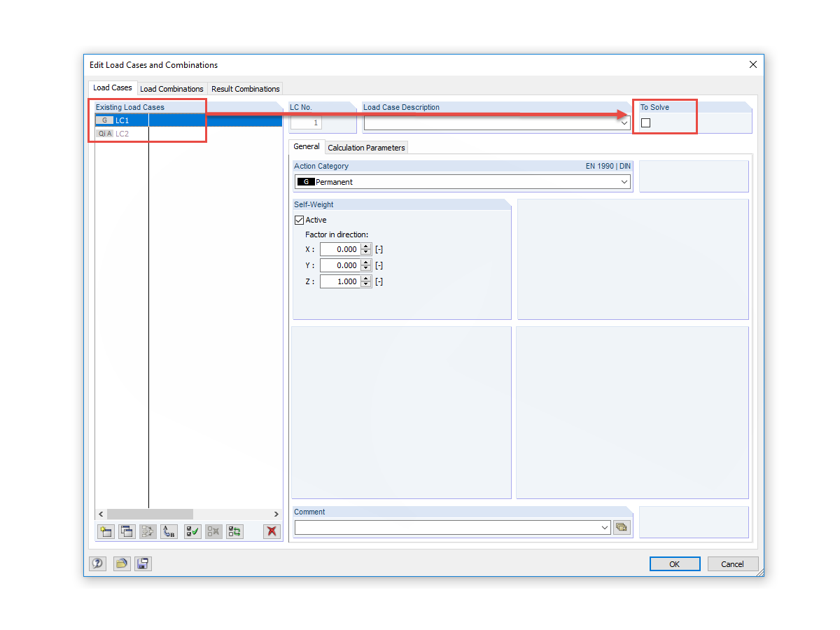Click the LC No. input field
Viewport: 840px width, 630px height.
tap(306, 122)
